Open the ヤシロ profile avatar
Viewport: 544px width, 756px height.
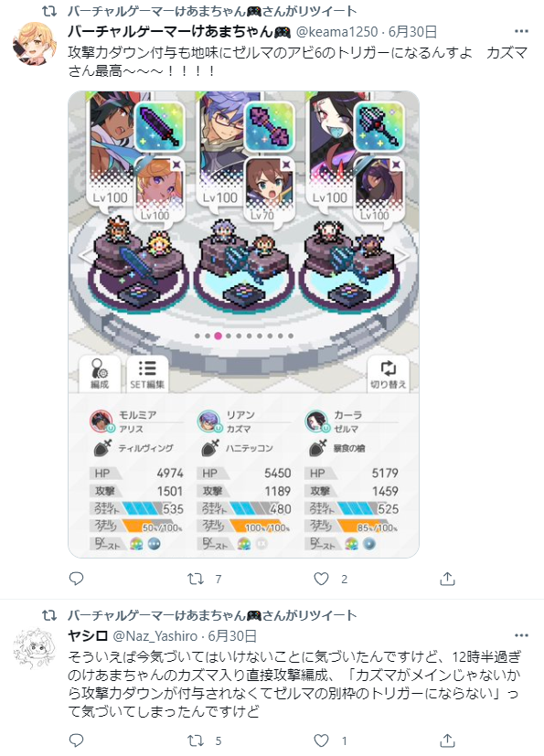pos(35,648)
